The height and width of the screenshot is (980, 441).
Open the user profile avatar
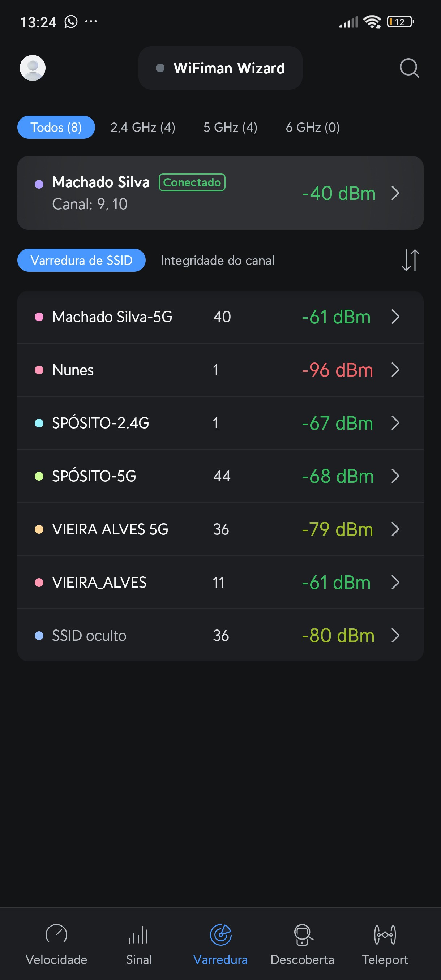[x=33, y=68]
